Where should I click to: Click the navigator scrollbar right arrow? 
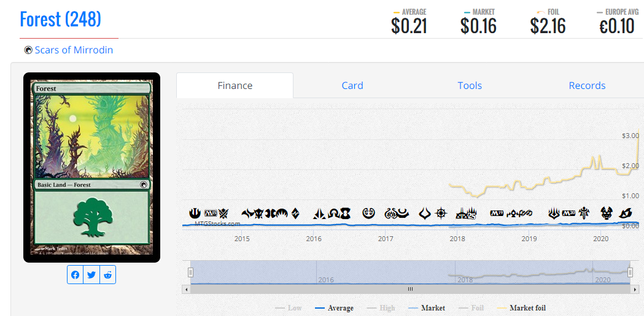(634, 290)
